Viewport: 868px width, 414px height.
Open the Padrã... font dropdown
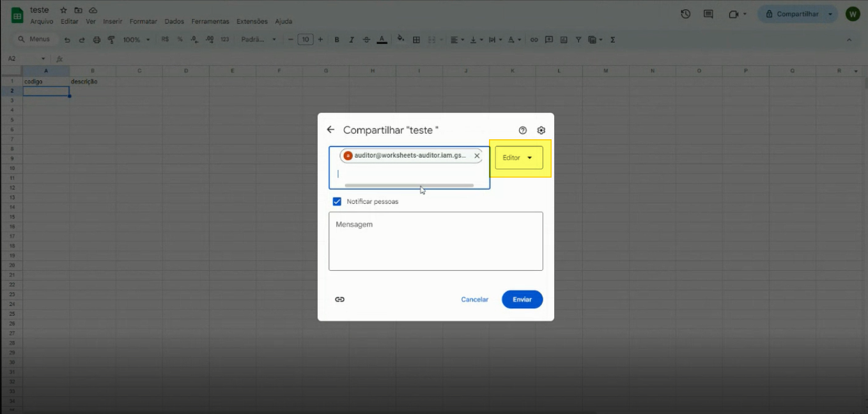click(x=258, y=40)
